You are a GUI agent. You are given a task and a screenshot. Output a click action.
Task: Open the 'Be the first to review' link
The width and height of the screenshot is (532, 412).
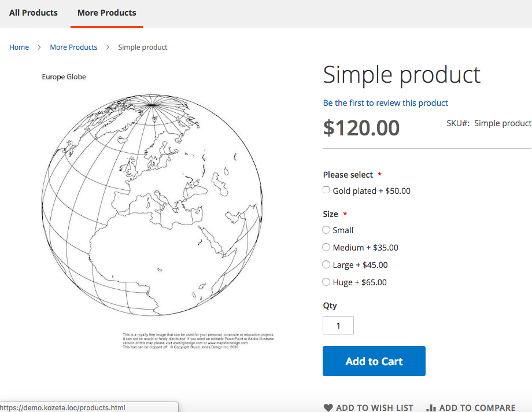tap(385, 103)
